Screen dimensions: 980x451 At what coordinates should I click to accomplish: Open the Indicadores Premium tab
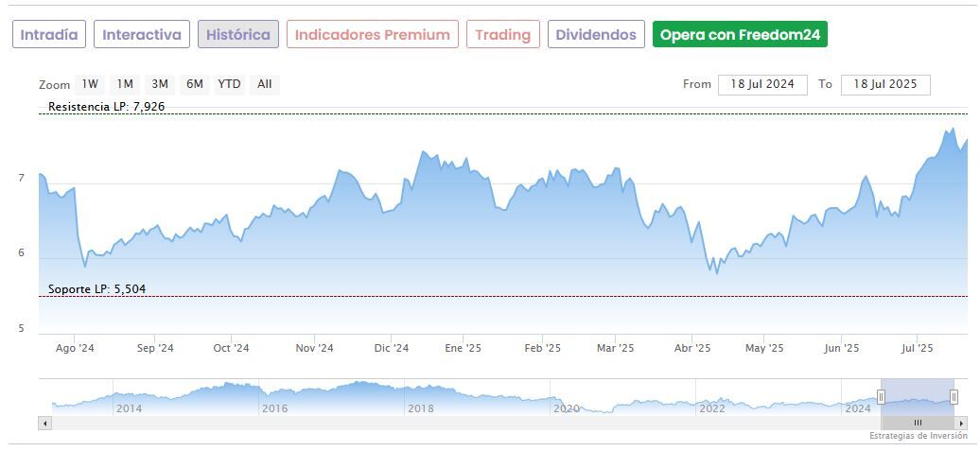[372, 35]
